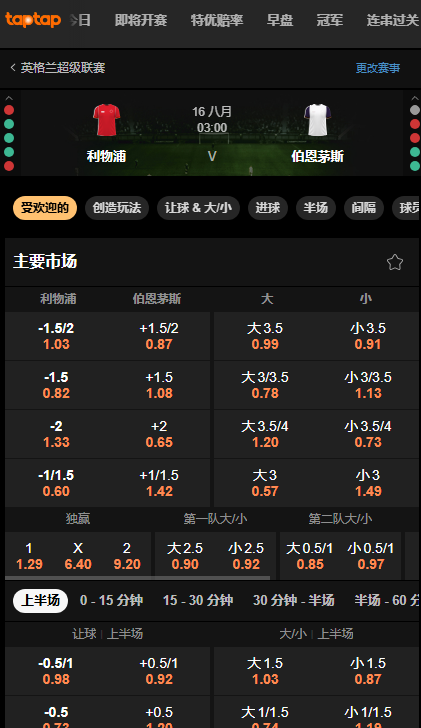Pick 独赢 2 at 9.20
Image resolution: width=421 pixels, height=728 pixels.
tap(127, 556)
